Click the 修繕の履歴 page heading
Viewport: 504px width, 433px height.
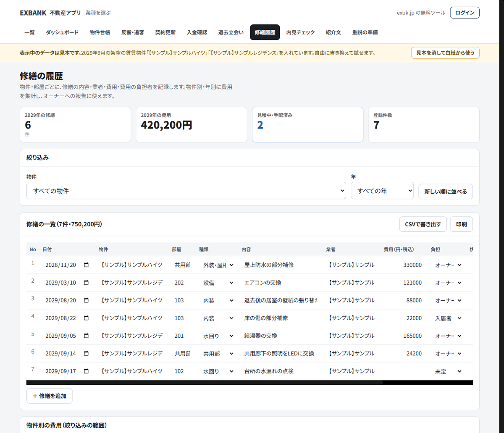pyautogui.click(x=41, y=76)
